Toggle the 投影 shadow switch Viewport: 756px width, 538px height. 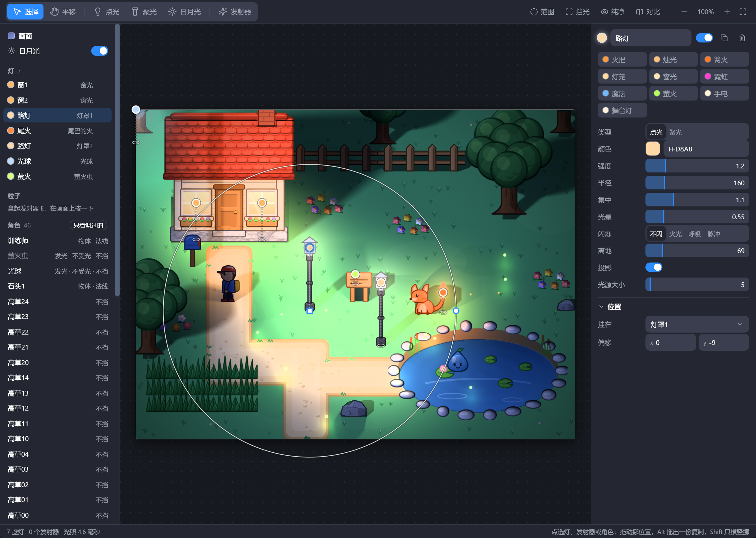[654, 267]
